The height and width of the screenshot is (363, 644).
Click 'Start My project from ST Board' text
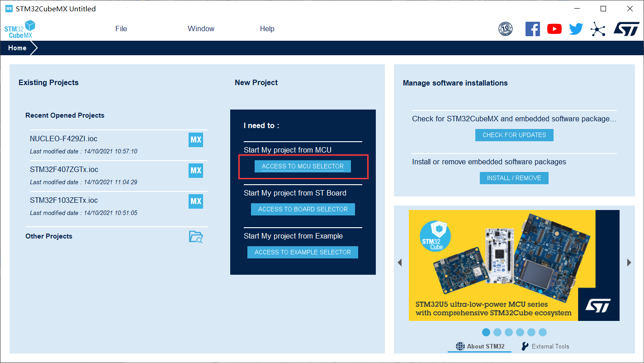pyautogui.click(x=295, y=193)
